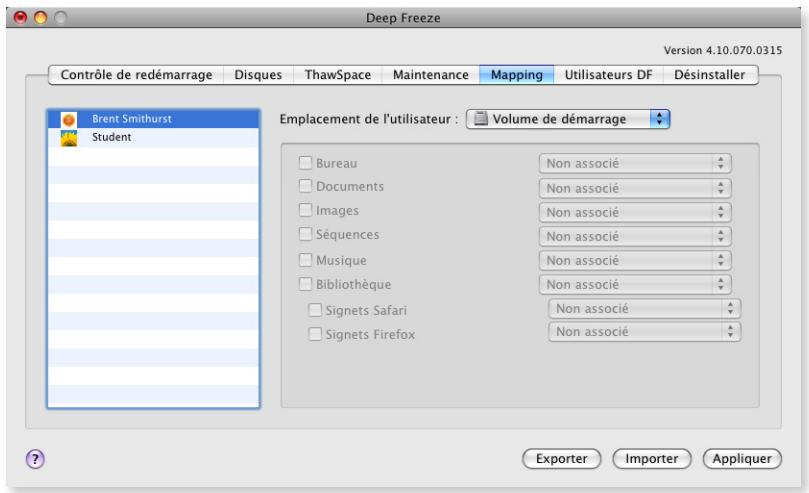Image resolution: width=809 pixels, height=493 pixels.
Task: Select the Maintenance tab
Action: 431,75
